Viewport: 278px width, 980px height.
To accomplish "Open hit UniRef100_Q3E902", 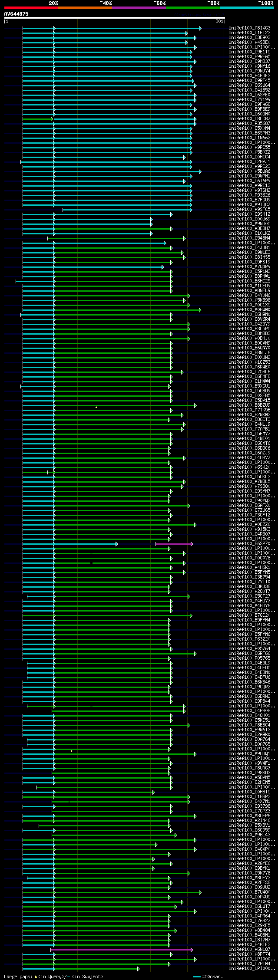I will 249,38.
